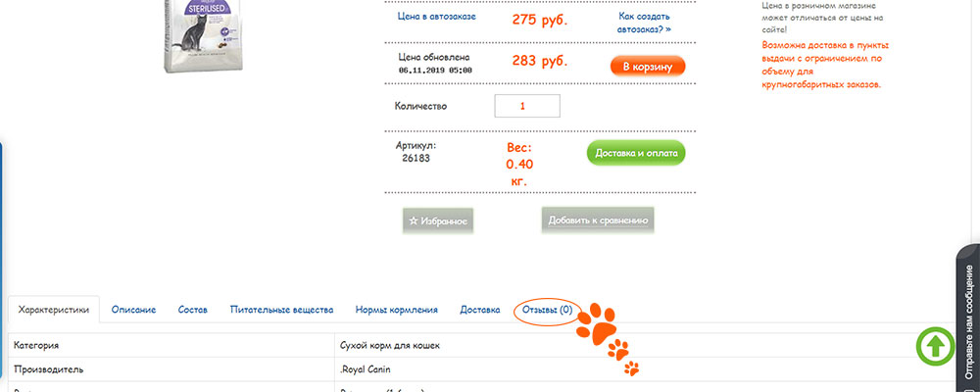Open the Состав tab
The width and height of the screenshot is (980, 392).
click(193, 310)
